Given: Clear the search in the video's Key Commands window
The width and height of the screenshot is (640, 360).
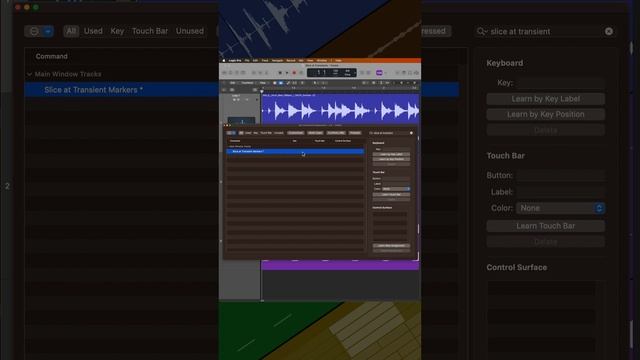Looking at the screenshot, I should tap(411, 133).
